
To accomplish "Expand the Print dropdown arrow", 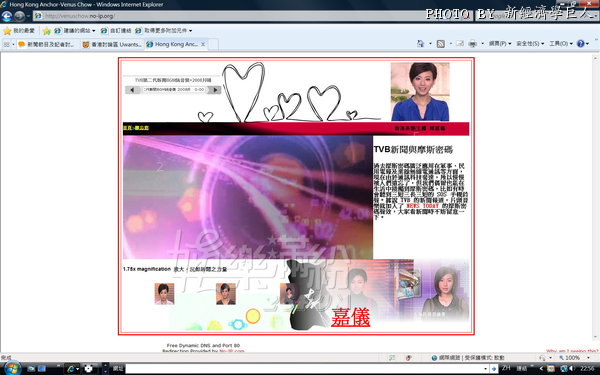I will point(482,44).
